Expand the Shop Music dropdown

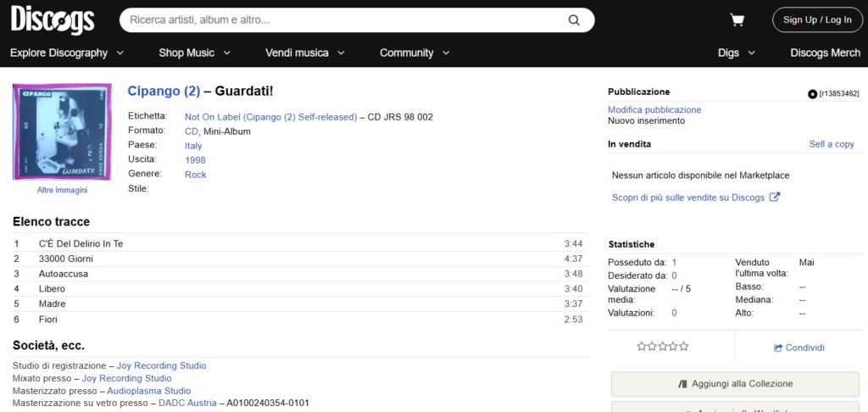tap(195, 53)
